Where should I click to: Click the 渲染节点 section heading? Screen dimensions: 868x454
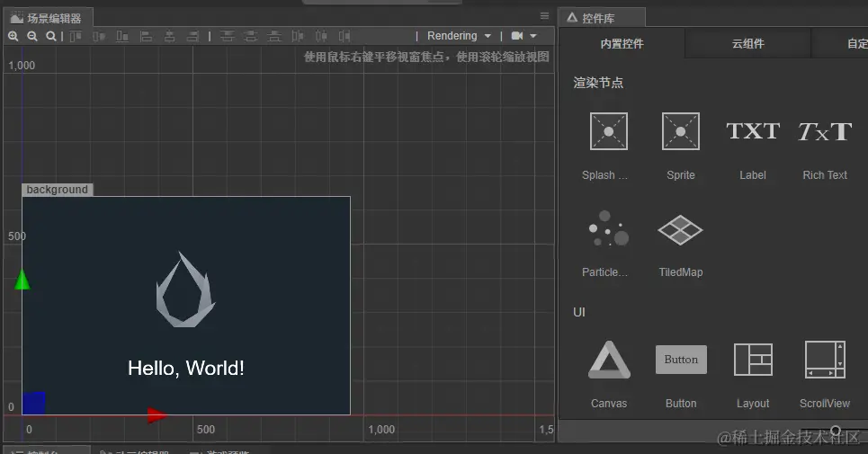click(x=598, y=83)
